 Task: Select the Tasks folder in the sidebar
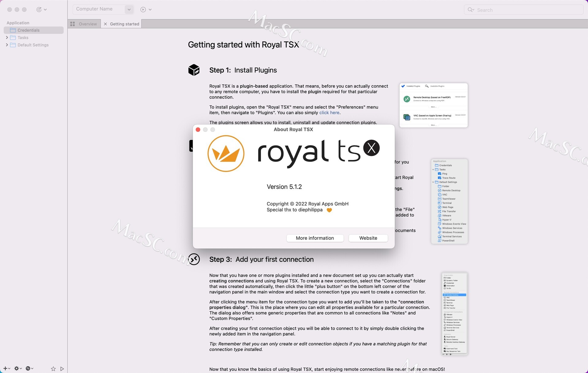pos(23,37)
